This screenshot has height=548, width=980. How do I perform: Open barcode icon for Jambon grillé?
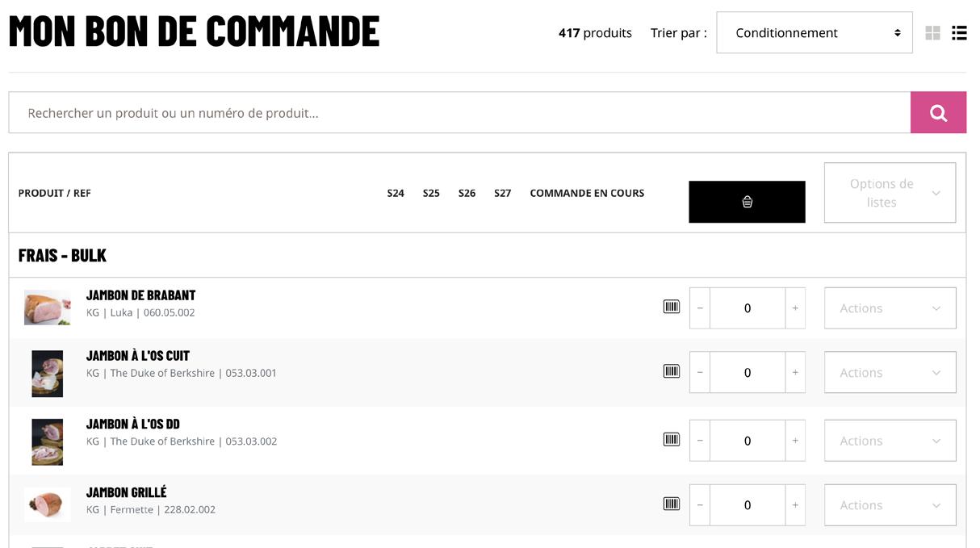pos(672,504)
